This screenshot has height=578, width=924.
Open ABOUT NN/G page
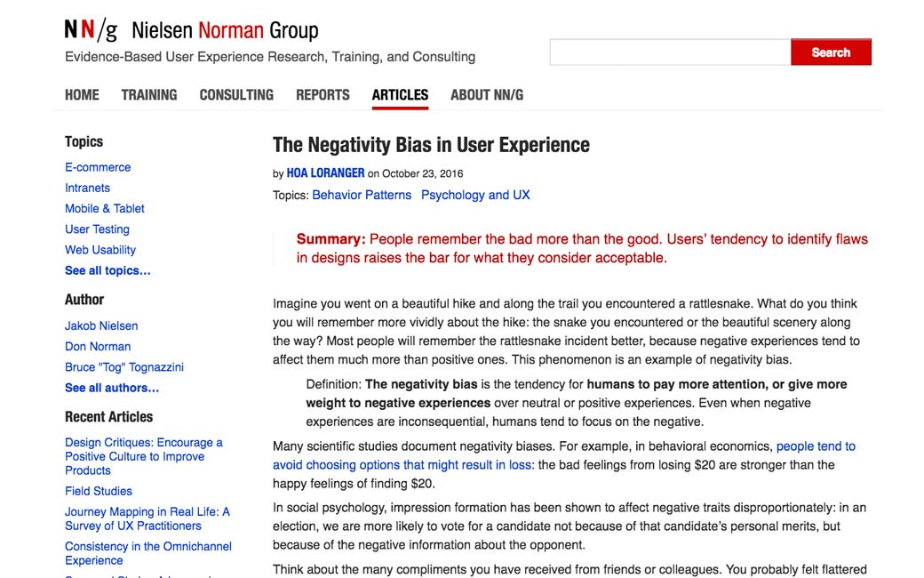[x=487, y=95]
